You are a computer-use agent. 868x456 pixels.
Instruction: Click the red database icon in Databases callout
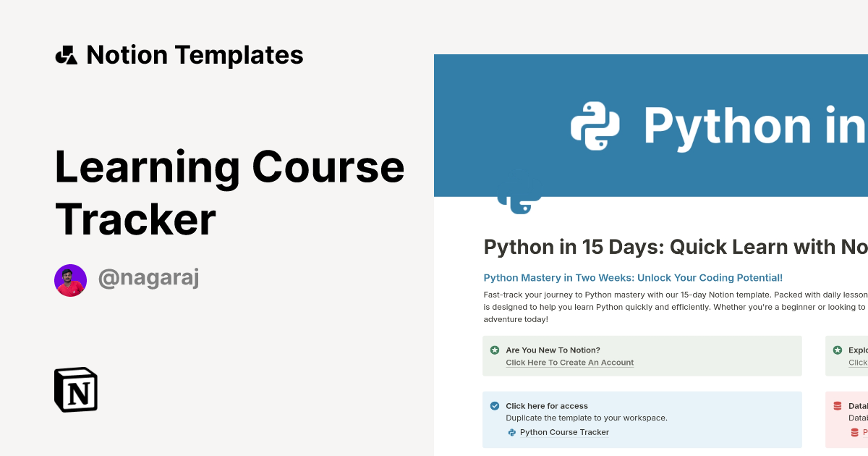click(837, 406)
